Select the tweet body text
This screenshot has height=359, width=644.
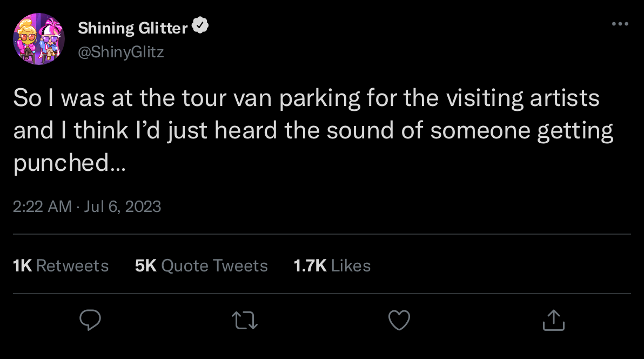(x=313, y=130)
